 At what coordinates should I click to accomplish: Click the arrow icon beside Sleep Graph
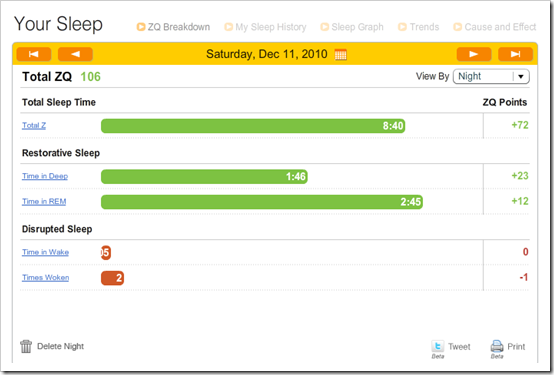tap(324, 27)
